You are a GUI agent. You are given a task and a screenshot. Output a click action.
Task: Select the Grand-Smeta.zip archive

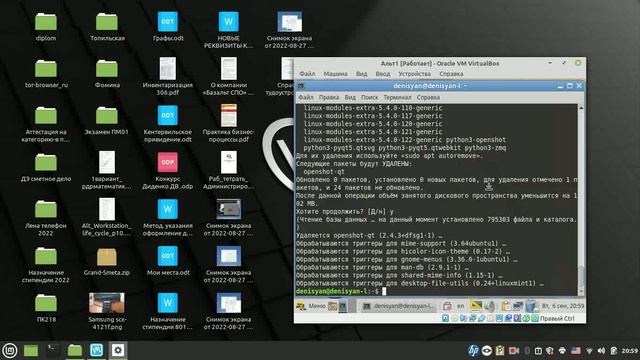coord(107,257)
